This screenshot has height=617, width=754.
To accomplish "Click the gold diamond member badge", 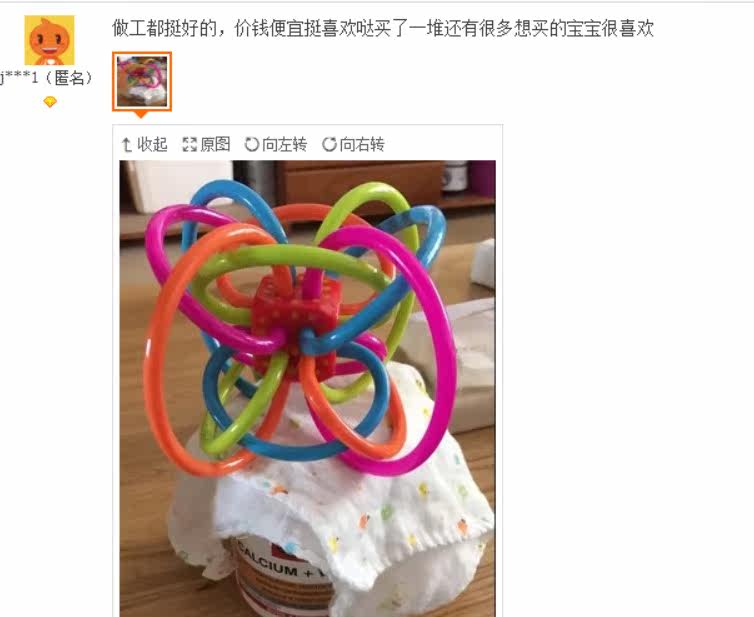I will click(x=50, y=102).
